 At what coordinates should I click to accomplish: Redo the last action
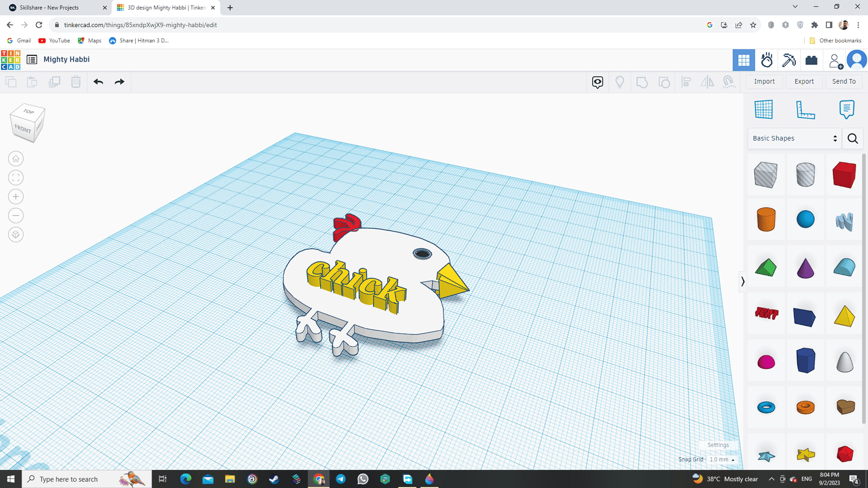(119, 82)
